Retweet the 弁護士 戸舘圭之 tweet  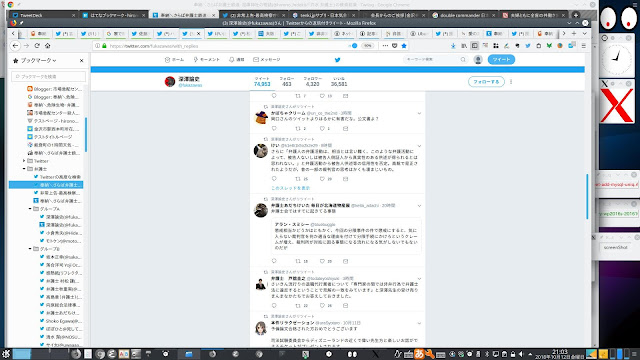coord(298,305)
